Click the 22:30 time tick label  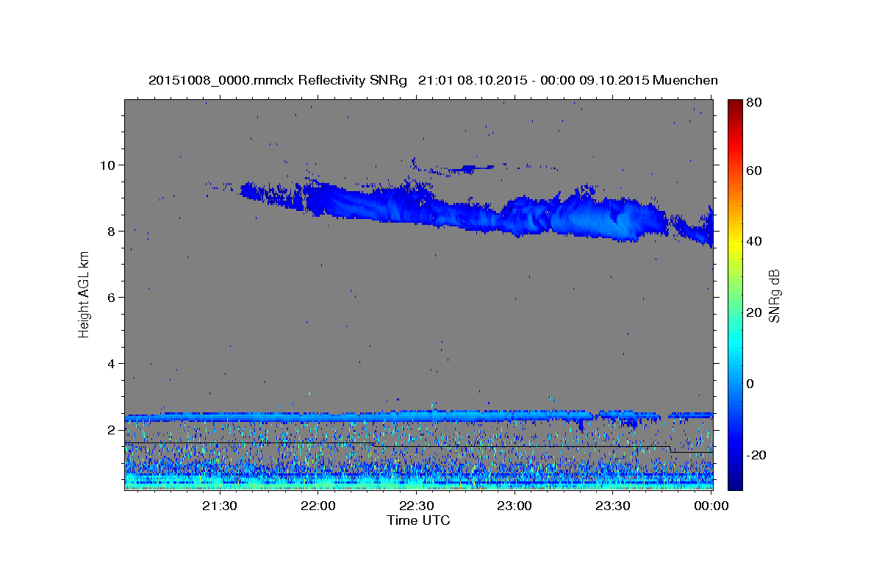point(417,506)
